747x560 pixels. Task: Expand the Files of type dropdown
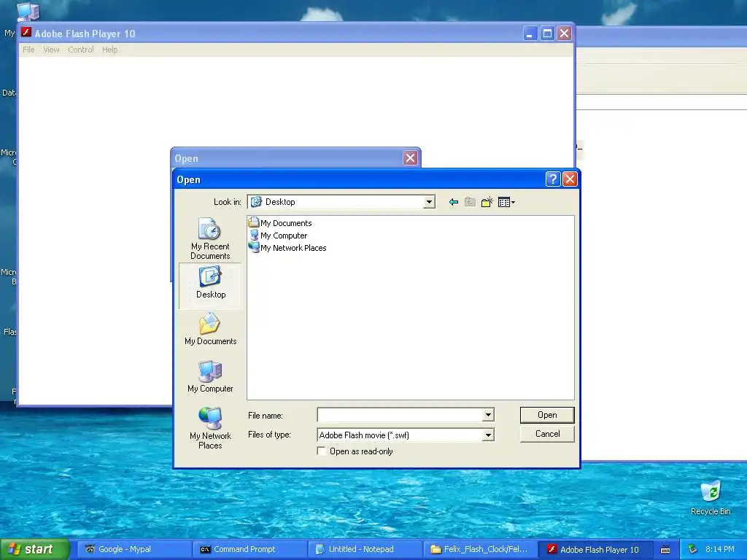[488, 435]
